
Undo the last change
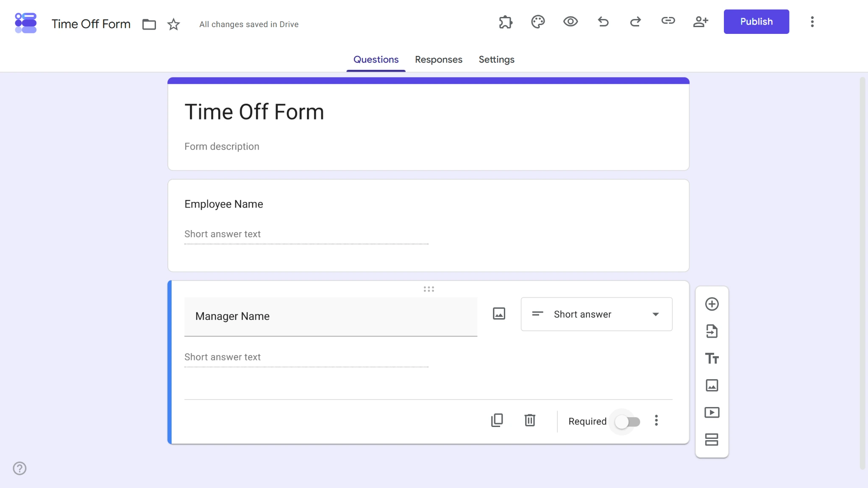pyautogui.click(x=603, y=22)
